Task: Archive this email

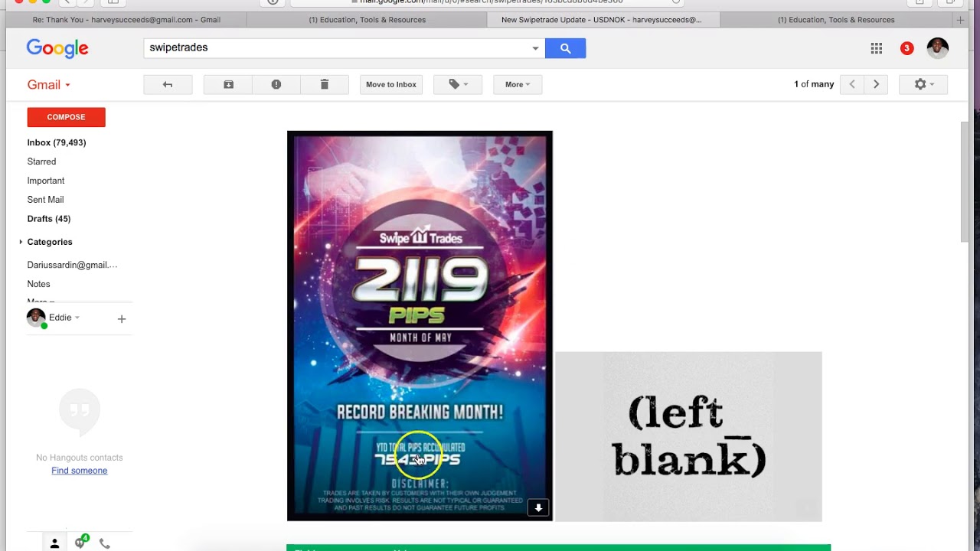Action: (x=228, y=84)
